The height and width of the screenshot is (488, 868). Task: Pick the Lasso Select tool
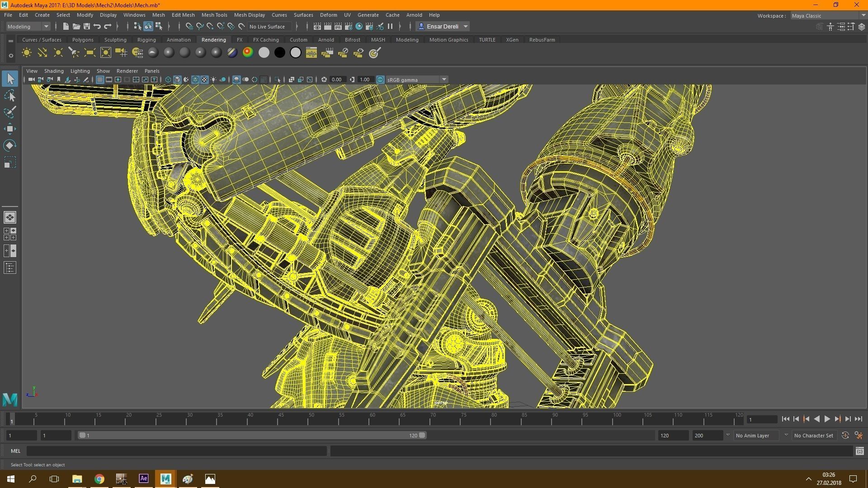(x=10, y=96)
